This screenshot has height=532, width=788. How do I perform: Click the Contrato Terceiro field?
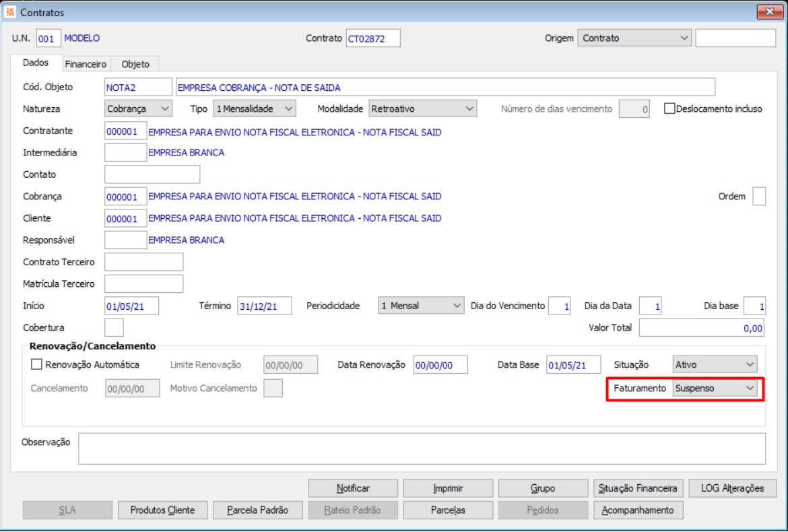click(x=143, y=262)
